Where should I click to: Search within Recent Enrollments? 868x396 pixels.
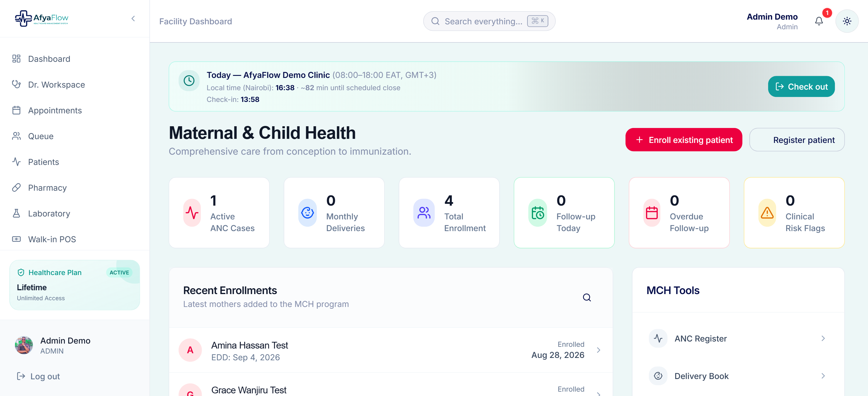(x=587, y=297)
